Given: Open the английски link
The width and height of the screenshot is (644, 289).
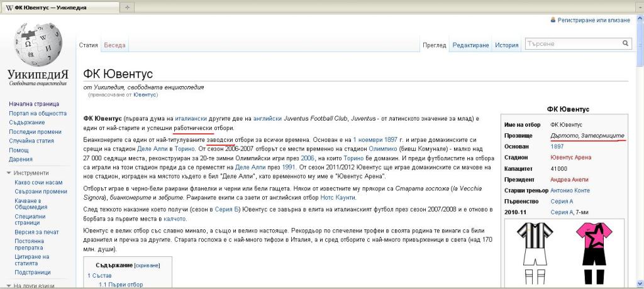Looking at the screenshot, I should tap(268, 118).
